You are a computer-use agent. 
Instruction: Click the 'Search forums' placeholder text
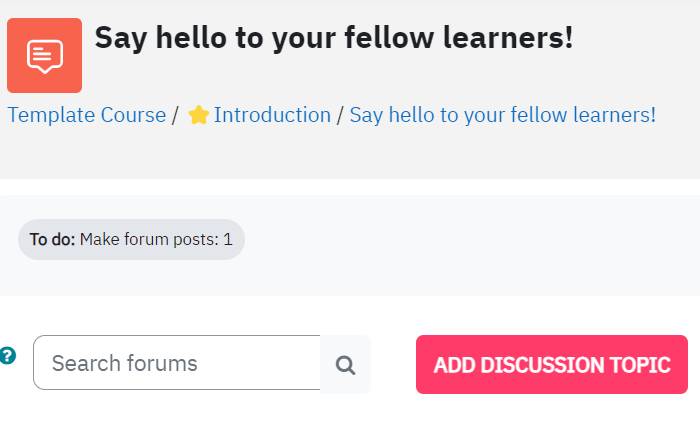pos(125,363)
